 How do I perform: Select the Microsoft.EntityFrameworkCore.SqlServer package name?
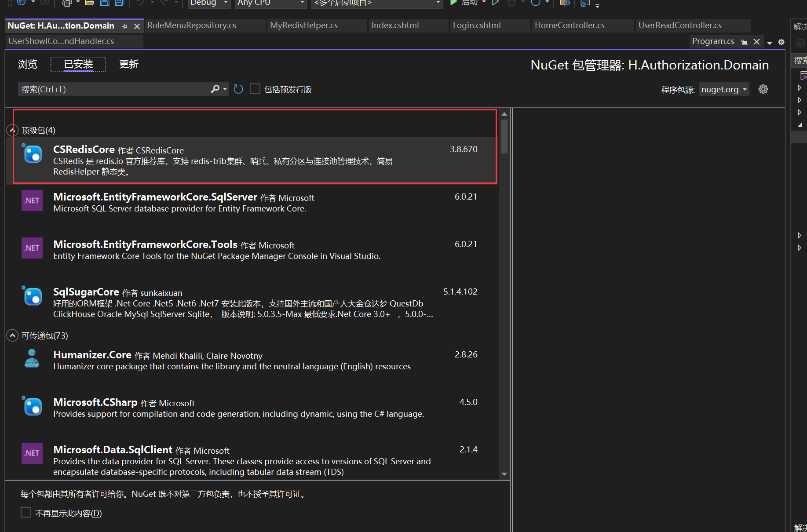155,197
